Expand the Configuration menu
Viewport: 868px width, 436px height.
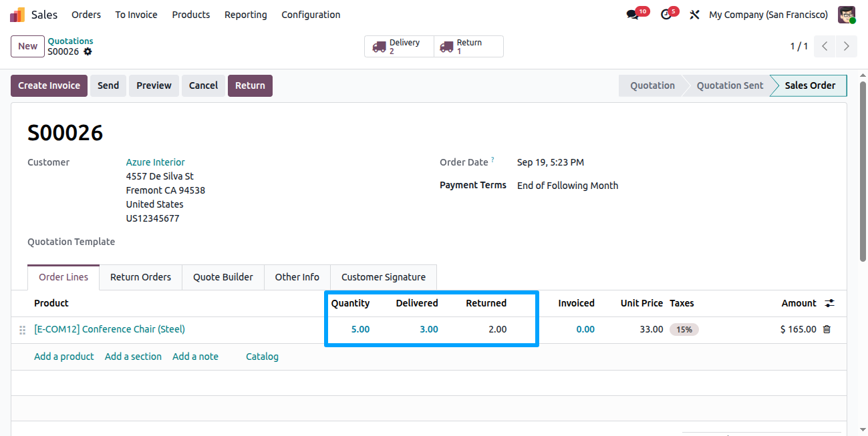pos(311,15)
